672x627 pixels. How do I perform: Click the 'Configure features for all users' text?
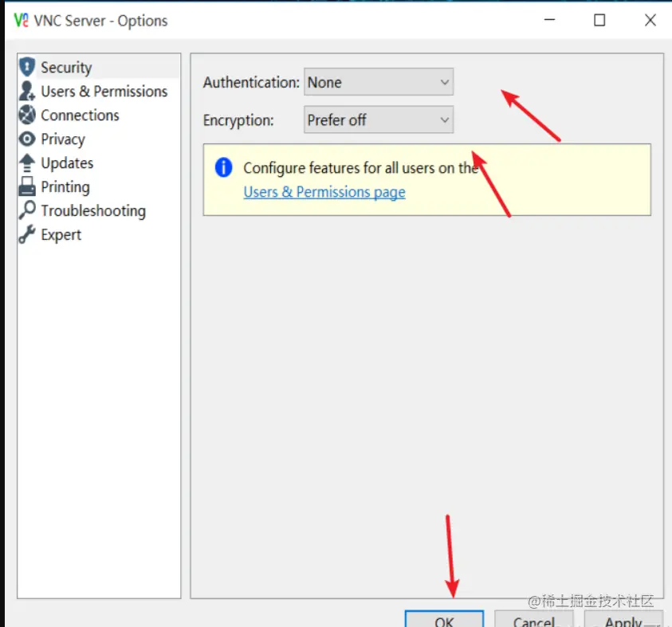[x=360, y=168]
